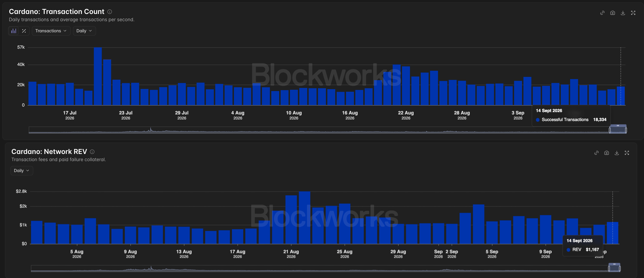Click the 'Cardano: Transaction Count' title

click(56, 12)
